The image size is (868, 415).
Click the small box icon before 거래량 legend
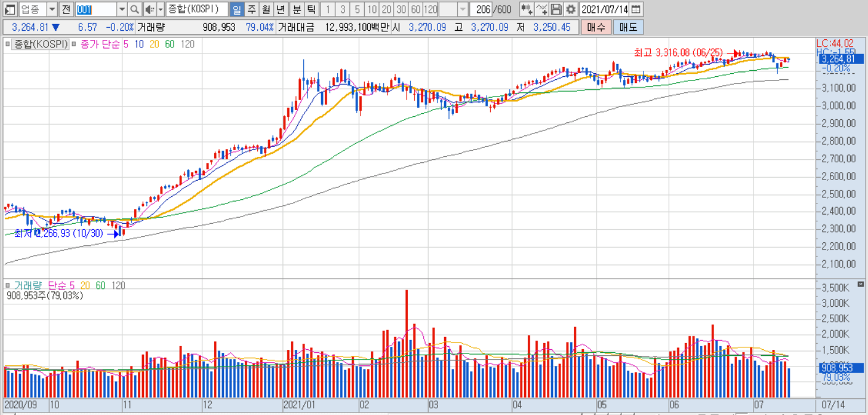point(9,285)
